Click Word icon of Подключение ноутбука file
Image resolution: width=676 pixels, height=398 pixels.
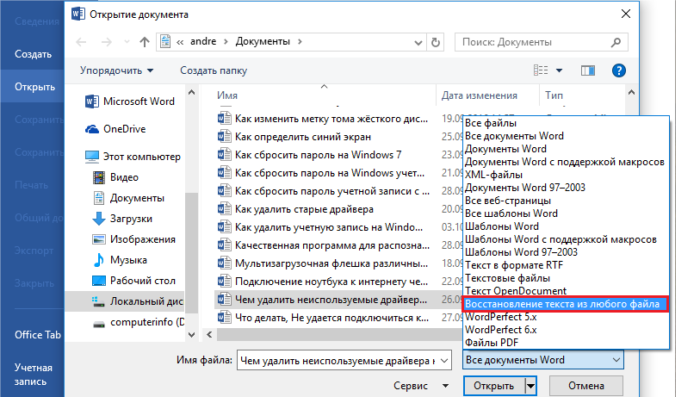(x=224, y=282)
